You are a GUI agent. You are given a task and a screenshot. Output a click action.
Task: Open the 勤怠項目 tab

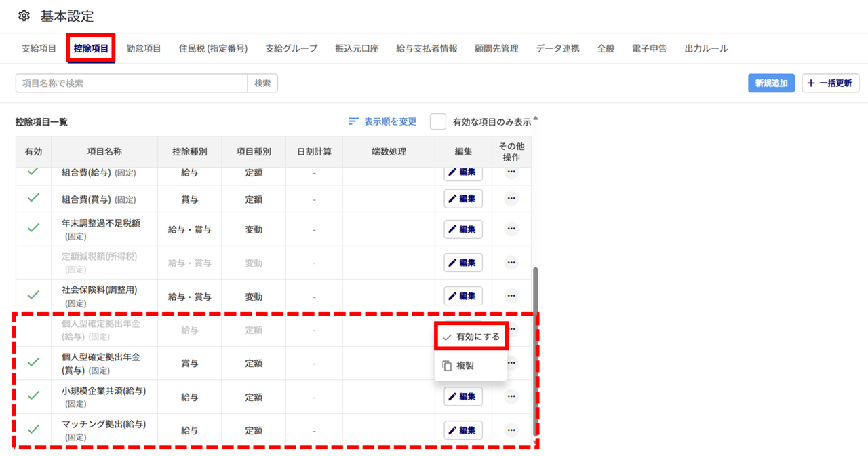pyautogui.click(x=144, y=49)
